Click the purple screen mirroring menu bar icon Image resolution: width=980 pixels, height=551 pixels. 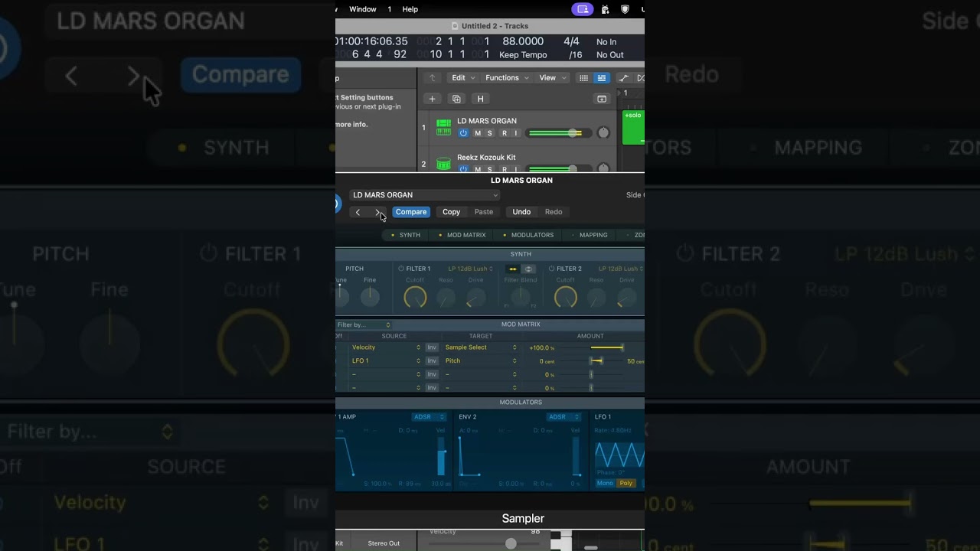(582, 9)
